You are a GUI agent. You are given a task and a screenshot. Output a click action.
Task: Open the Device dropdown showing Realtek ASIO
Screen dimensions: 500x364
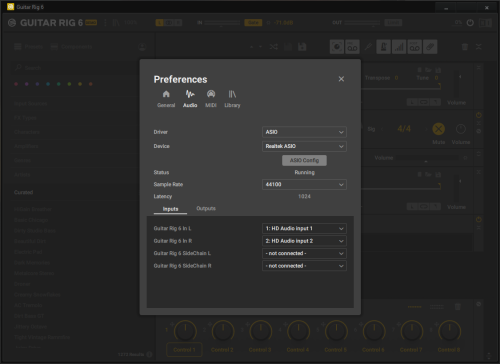pyautogui.click(x=304, y=146)
